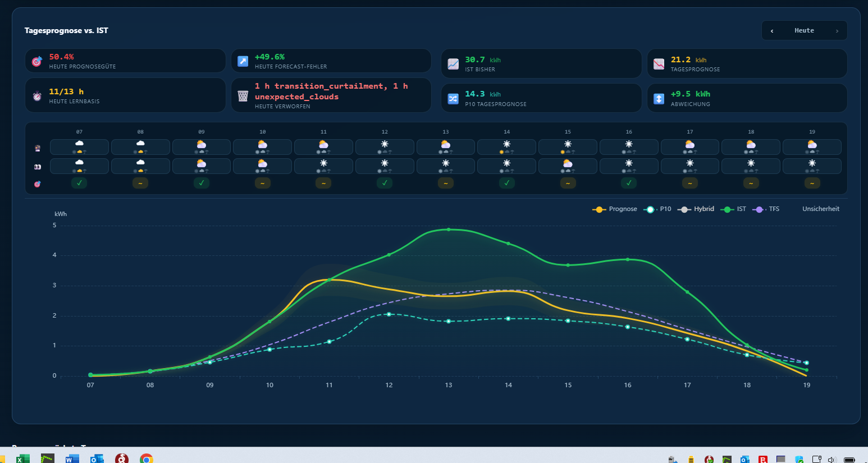Click the Forecast-Fehler arrow icon
This screenshot has height=463, width=868.
point(243,61)
